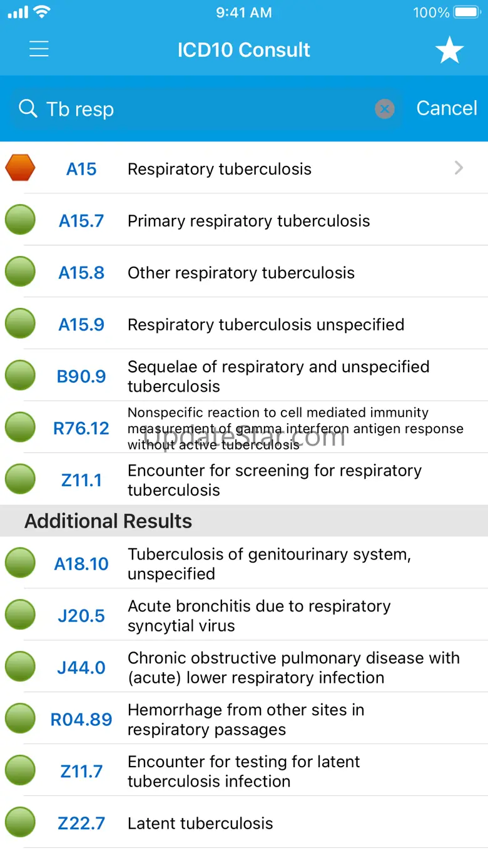Expand A15 using the chevron arrow
The width and height of the screenshot is (488, 868).
point(459,168)
